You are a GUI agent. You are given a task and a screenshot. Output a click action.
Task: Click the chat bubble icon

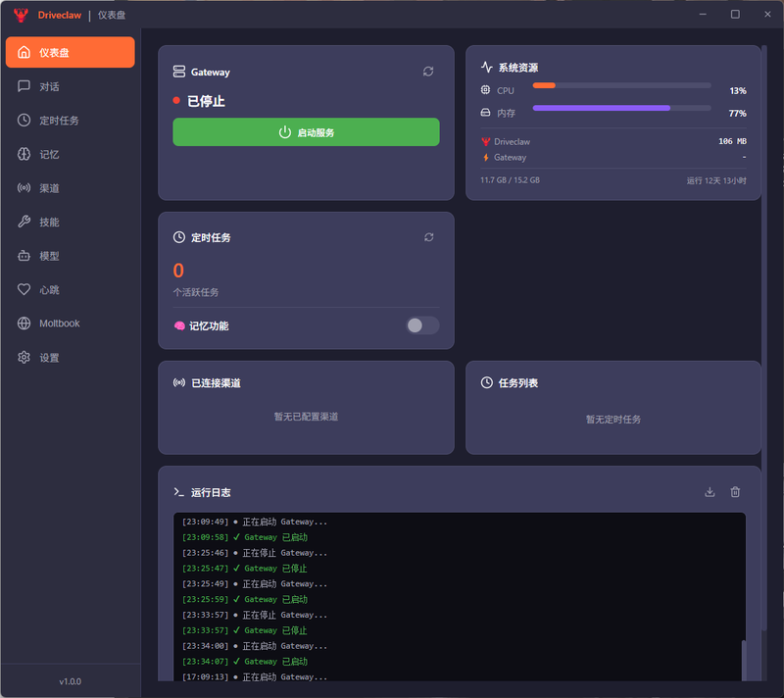24,86
